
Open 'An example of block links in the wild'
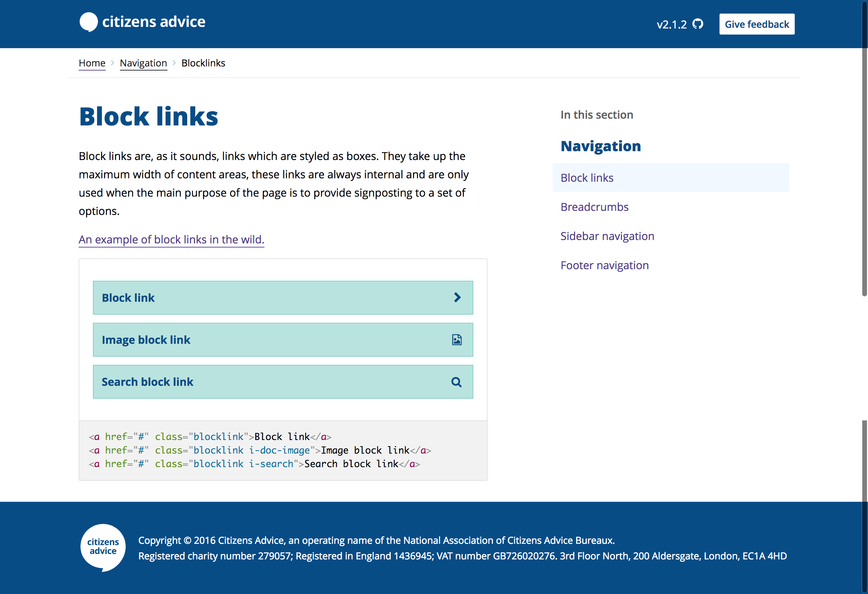[171, 239]
